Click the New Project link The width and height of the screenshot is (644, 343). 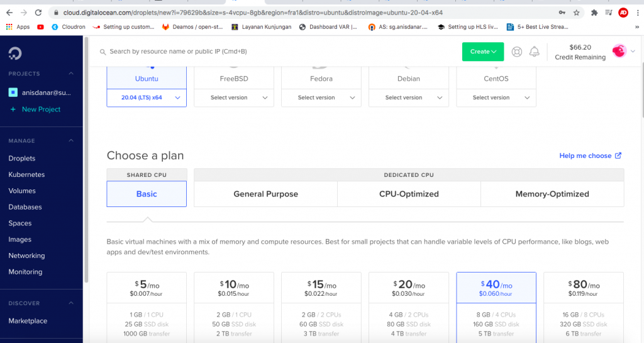click(x=41, y=110)
